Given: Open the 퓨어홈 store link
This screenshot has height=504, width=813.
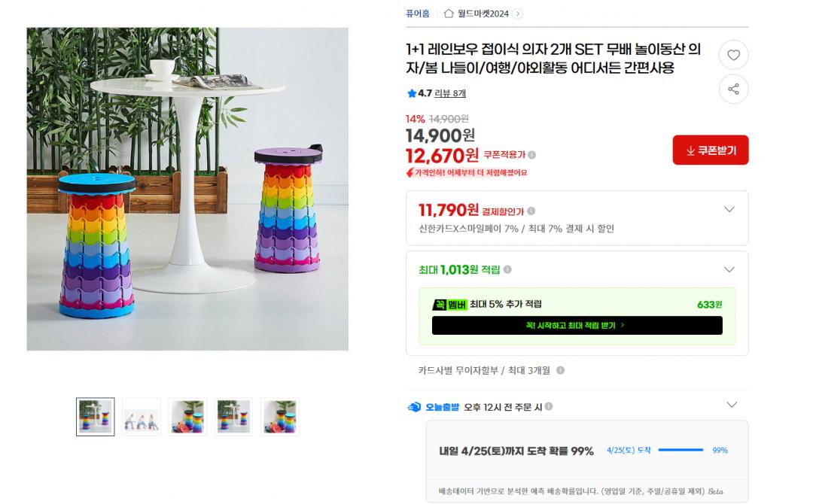Looking at the screenshot, I should pyautogui.click(x=417, y=14).
